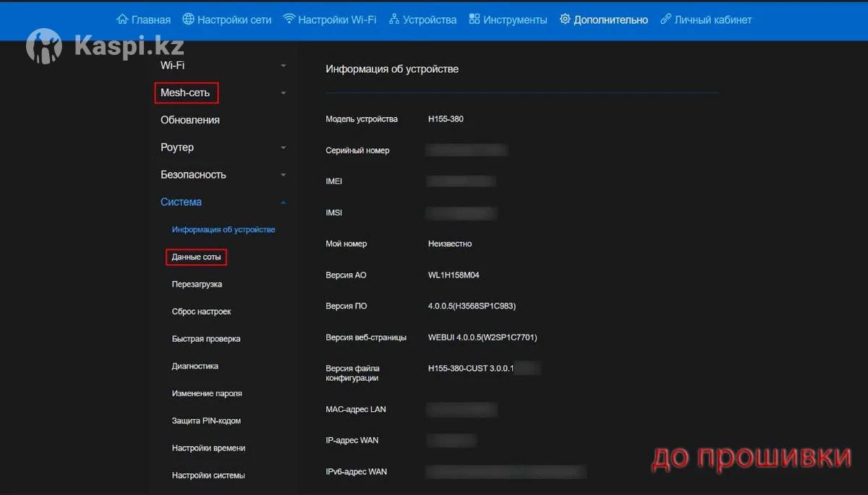
Task: Click the devices network icon beside Устройства
Action: click(394, 20)
